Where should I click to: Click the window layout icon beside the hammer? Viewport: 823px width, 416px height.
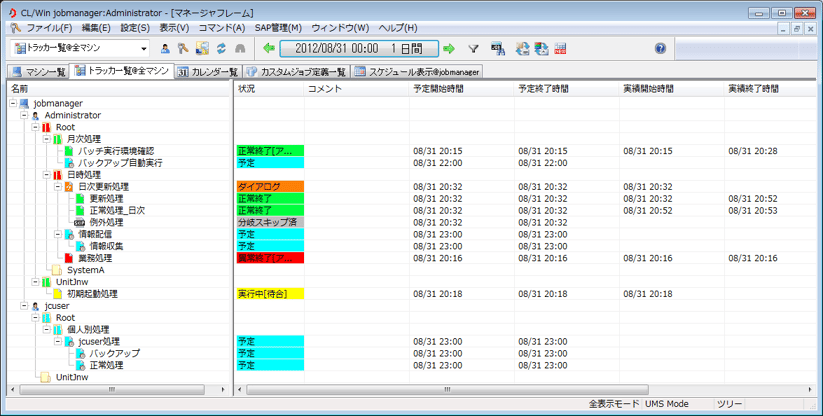(x=202, y=49)
